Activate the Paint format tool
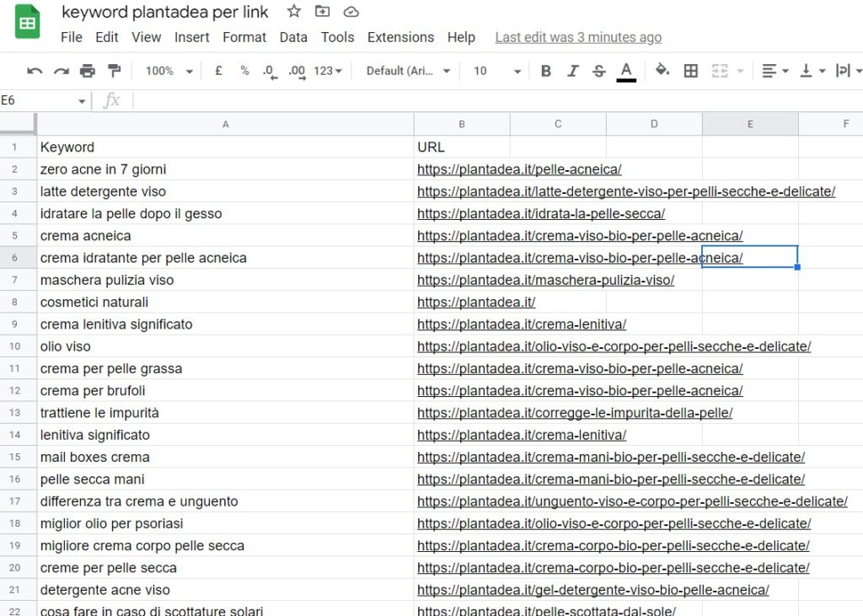This screenshot has width=863, height=616. 114,71
